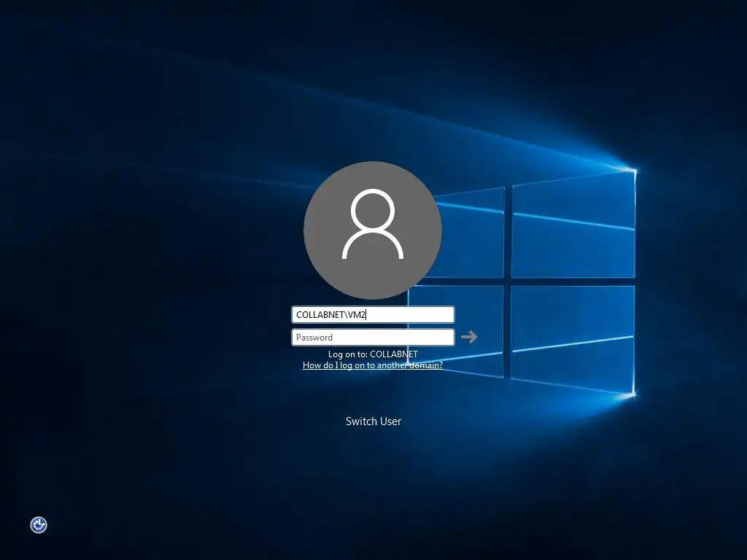747x560 pixels.
Task: Open 'How do I log on to another domain?' link
Action: (x=373, y=365)
